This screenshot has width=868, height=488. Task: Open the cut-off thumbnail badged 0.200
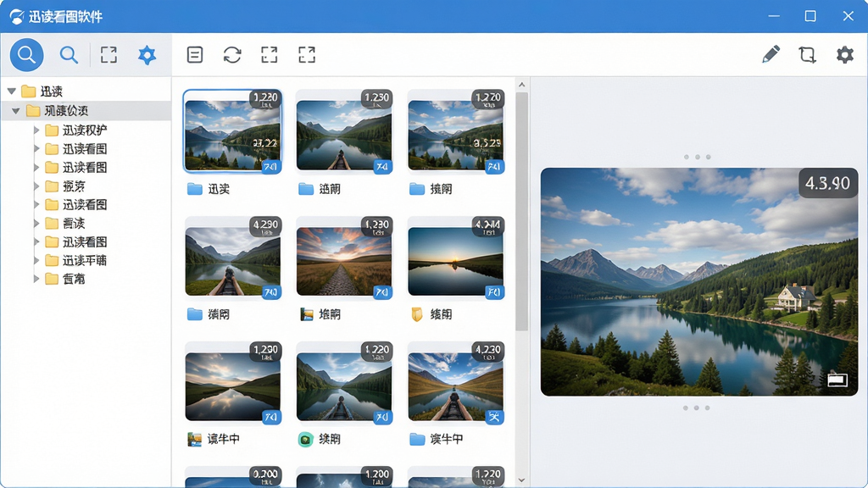pos(232,477)
